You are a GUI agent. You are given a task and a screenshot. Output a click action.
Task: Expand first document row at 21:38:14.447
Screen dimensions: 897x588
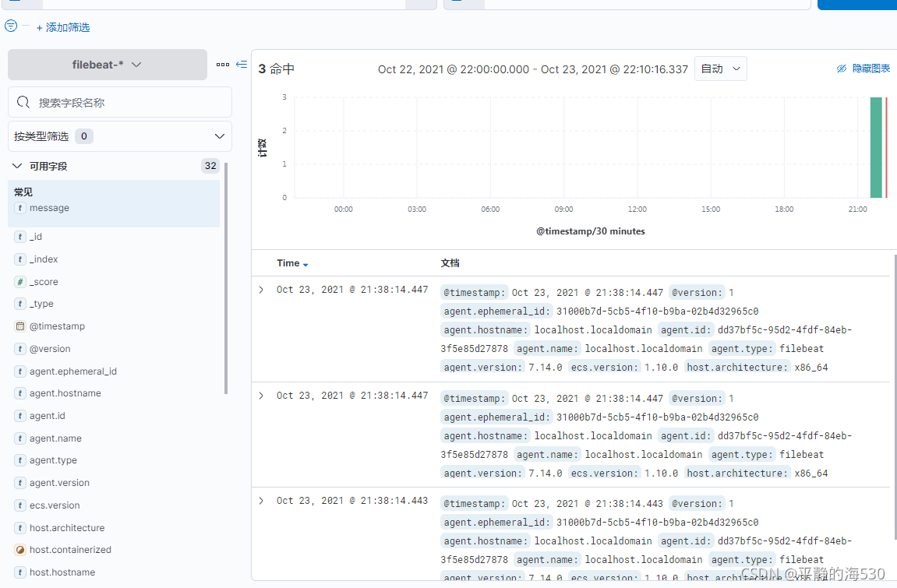click(x=261, y=290)
